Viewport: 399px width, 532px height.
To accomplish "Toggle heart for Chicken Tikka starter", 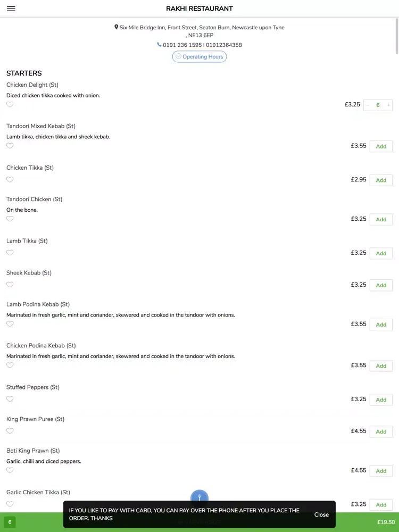I will [x=10, y=179].
